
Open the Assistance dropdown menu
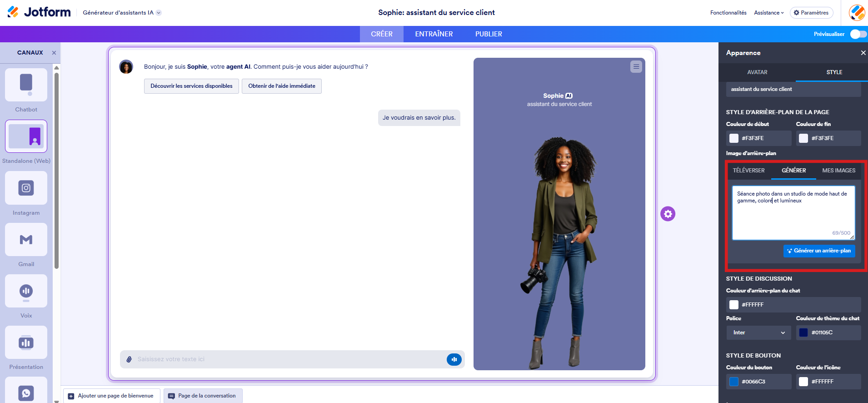point(769,13)
